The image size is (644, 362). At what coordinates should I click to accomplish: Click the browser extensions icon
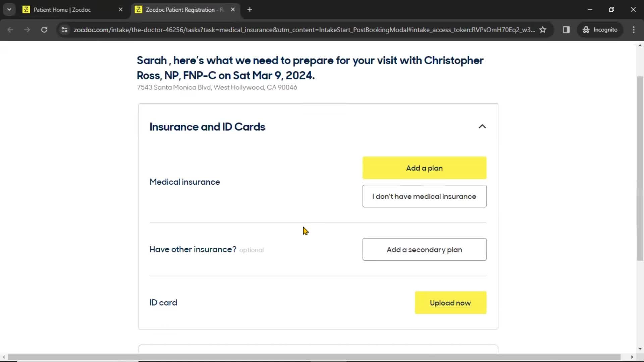[566, 29]
